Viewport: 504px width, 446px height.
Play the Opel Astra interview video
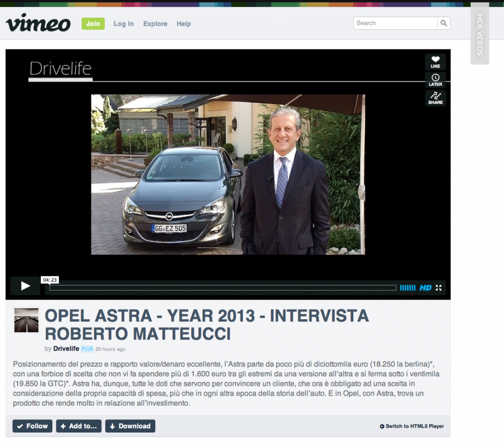(25, 285)
